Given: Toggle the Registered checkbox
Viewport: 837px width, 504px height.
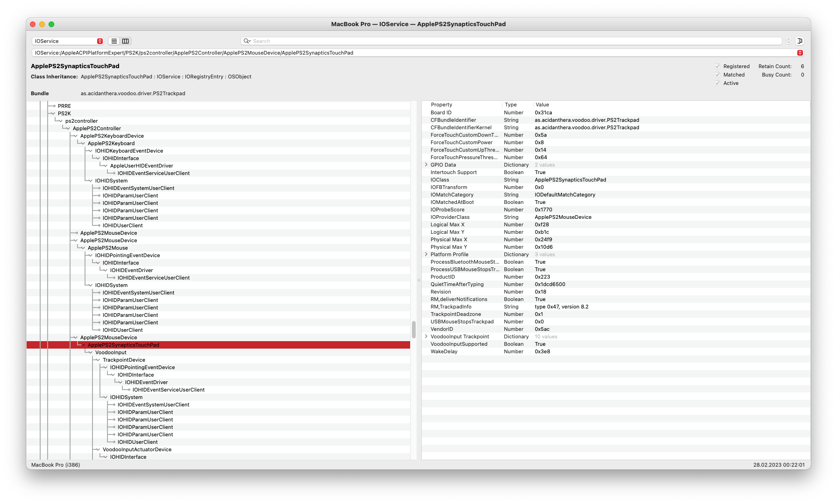Looking at the screenshot, I should click(x=717, y=66).
